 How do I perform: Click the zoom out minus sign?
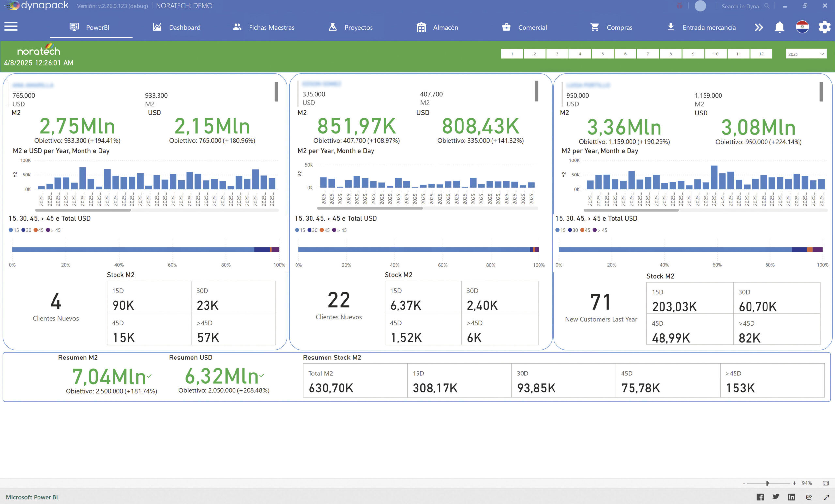click(744, 483)
